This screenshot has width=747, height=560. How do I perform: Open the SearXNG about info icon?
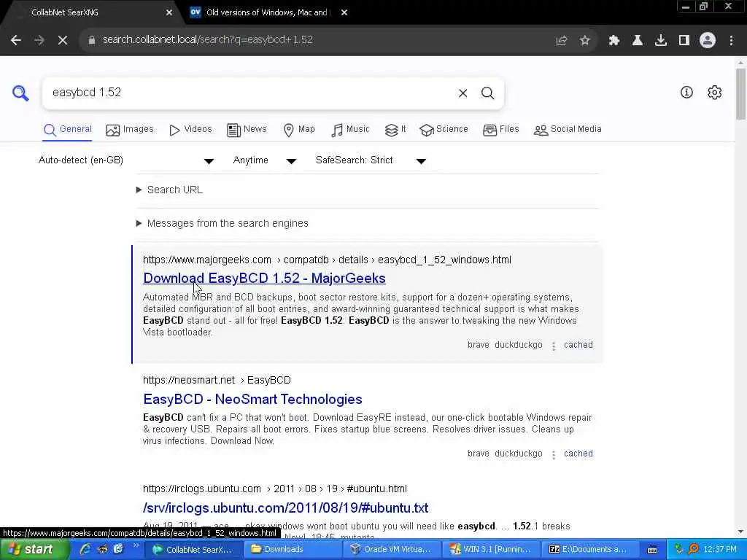click(x=686, y=93)
